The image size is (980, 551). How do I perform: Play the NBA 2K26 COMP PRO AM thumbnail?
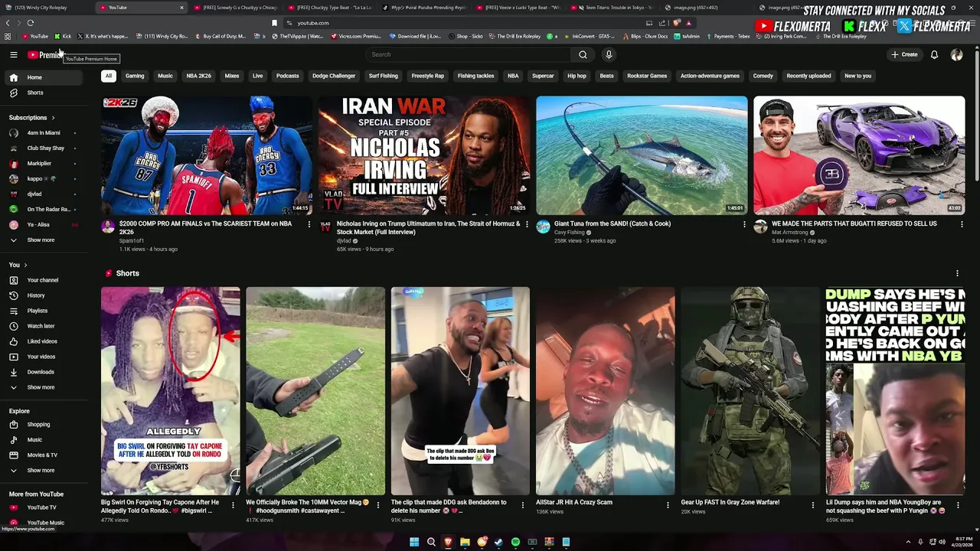[x=207, y=155]
